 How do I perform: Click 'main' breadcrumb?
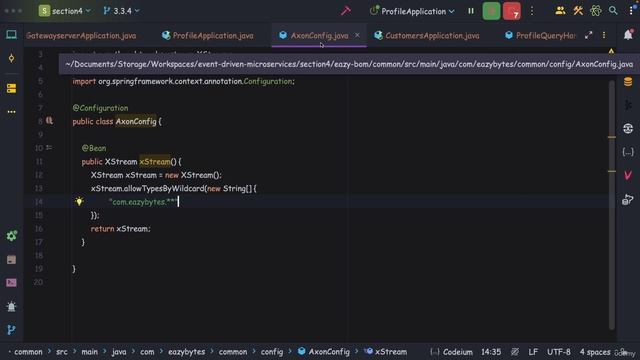pos(89,352)
